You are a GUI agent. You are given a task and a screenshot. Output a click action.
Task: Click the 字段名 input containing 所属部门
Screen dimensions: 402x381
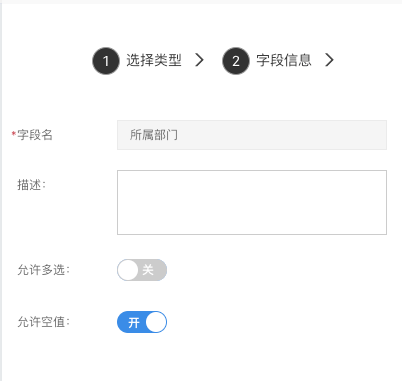(x=252, y=135)
